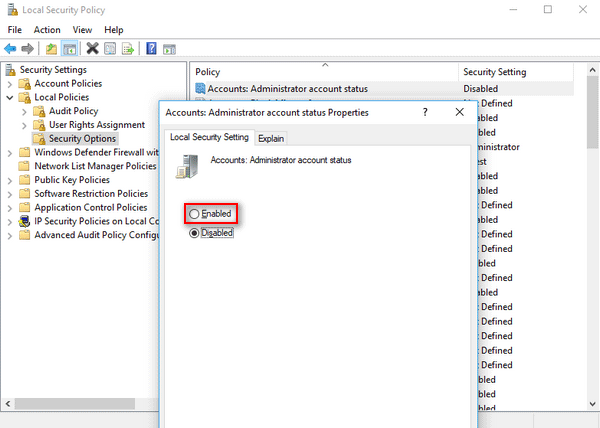Open the File menu

pos(15,30)
